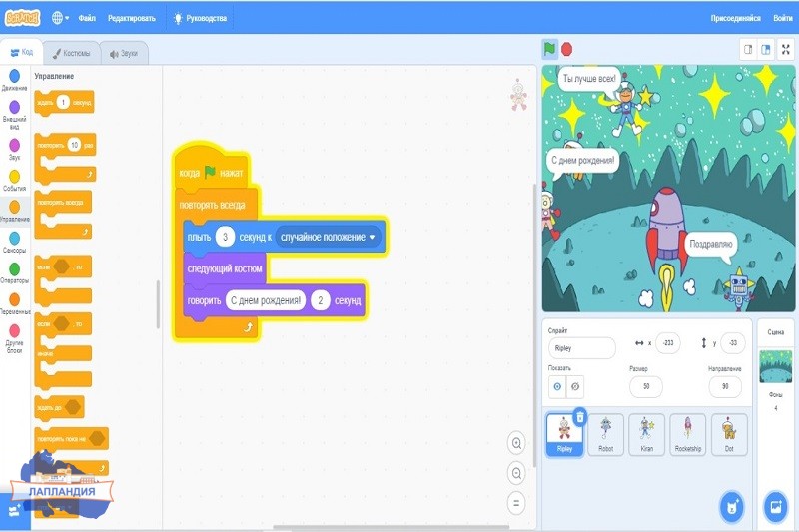Click the Присоединяйся link

click(x=735, y=18)
